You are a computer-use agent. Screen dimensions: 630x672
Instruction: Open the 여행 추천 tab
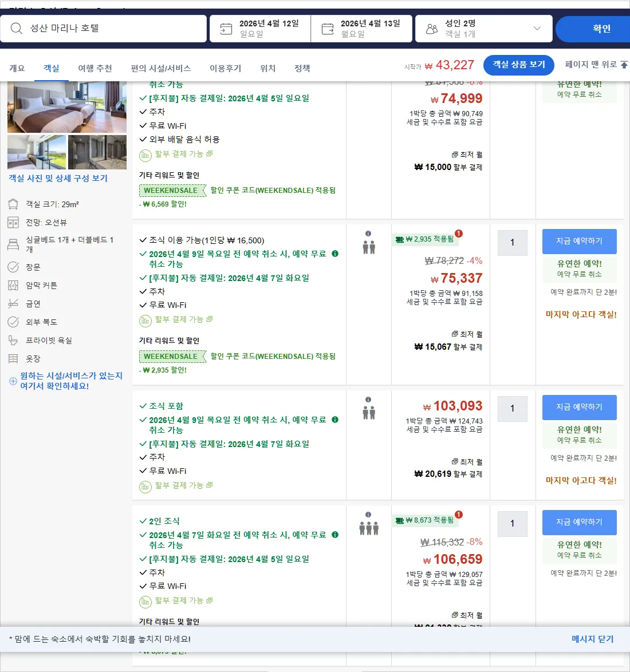tap(94, 68)
